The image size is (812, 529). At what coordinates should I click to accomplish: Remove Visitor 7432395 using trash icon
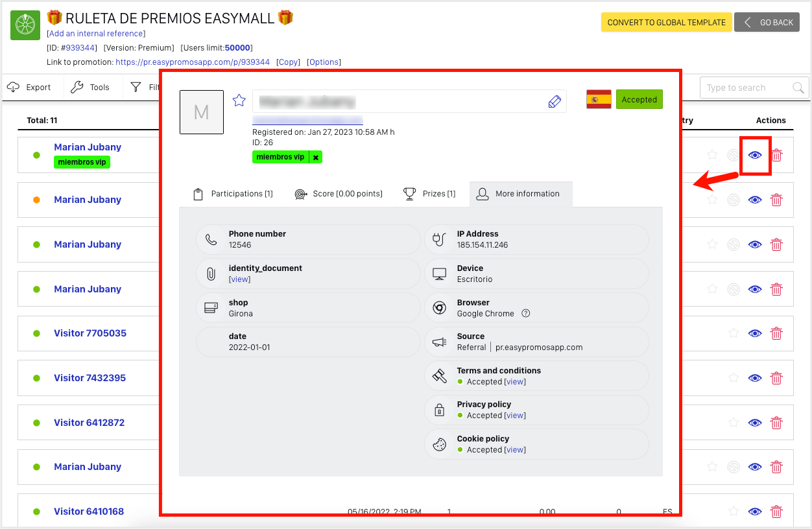point(776,378)
